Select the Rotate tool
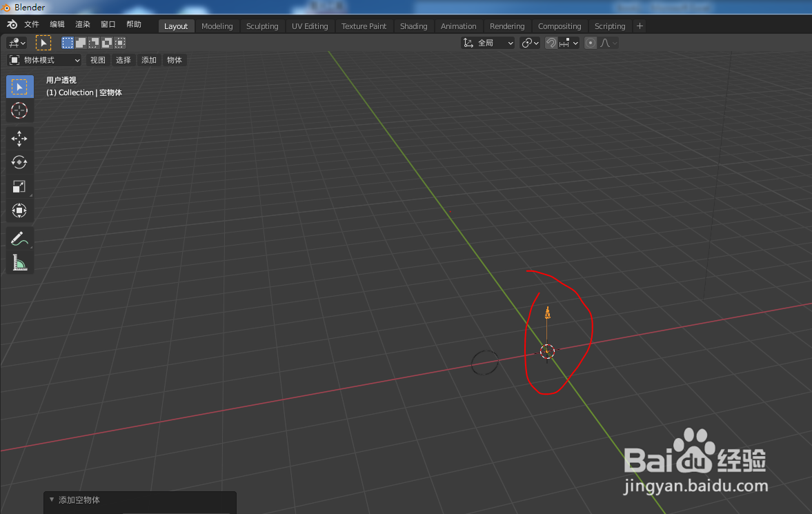The width and height of the screenshot is (812, 514). click(20, 162)
